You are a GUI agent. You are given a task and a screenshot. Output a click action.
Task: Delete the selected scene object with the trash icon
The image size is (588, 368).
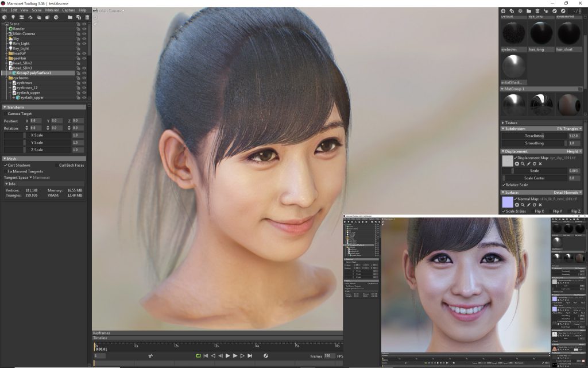pyautogui.click(x=87, y=17)
